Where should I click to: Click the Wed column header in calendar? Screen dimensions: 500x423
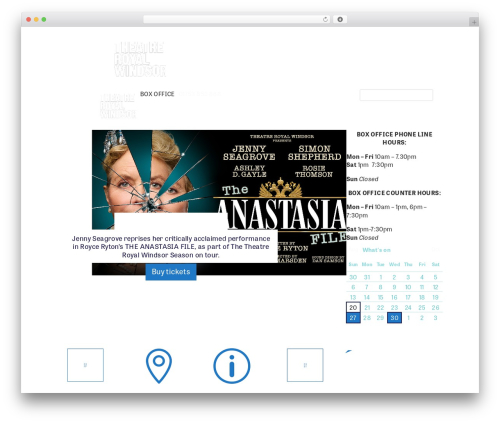[394, 264]
